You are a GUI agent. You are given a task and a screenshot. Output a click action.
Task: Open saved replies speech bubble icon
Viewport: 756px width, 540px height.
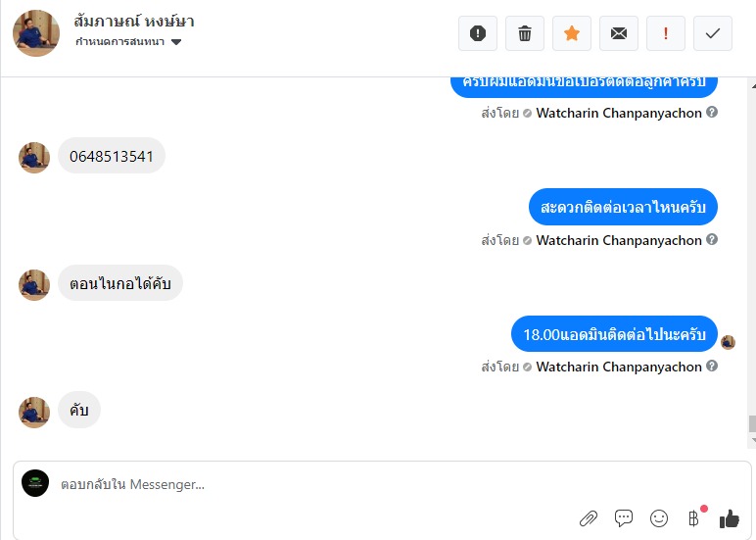624,518
